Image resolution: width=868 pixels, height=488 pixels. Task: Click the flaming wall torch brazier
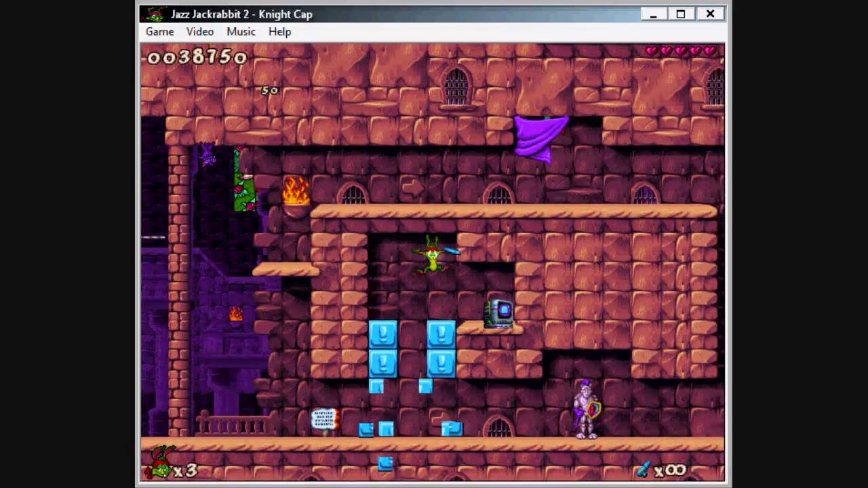[296, 195]
